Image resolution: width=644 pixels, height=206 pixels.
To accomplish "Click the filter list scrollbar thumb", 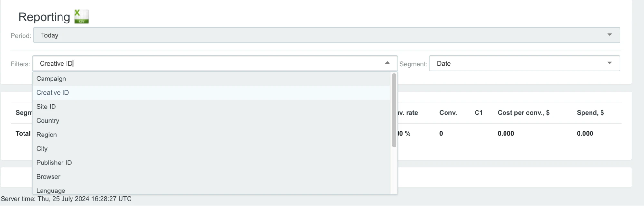I will coord(394,110).
